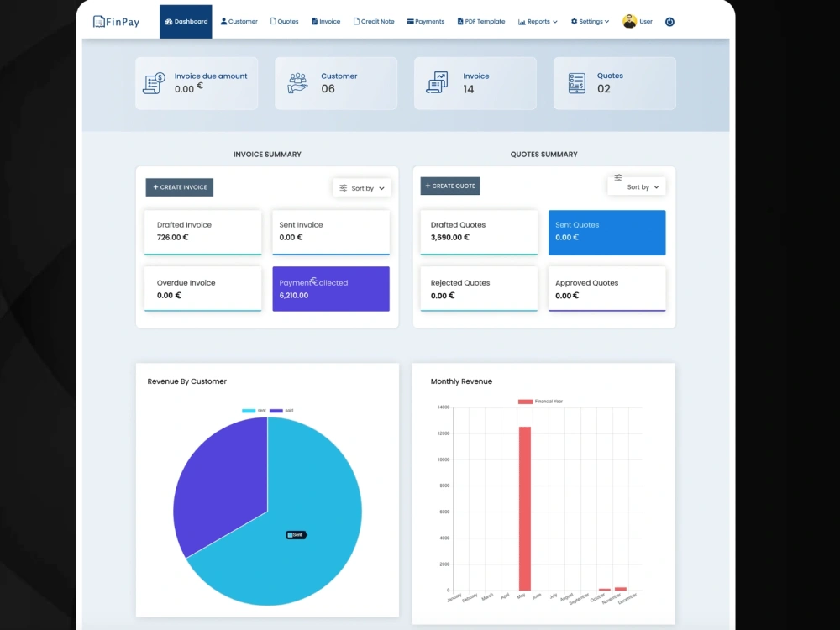Open quotes summary Sort by dropdown
840x630 pixels.
[637, 187]
